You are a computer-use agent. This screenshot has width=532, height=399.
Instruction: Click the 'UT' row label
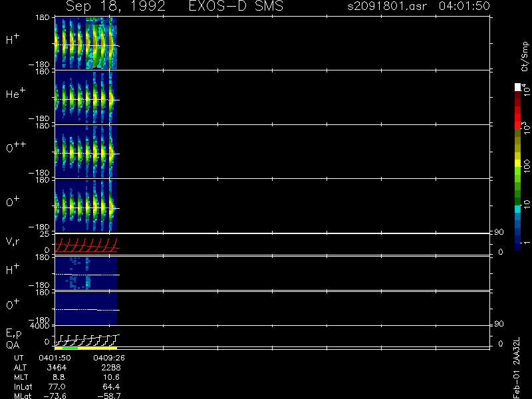pos(19,358)
